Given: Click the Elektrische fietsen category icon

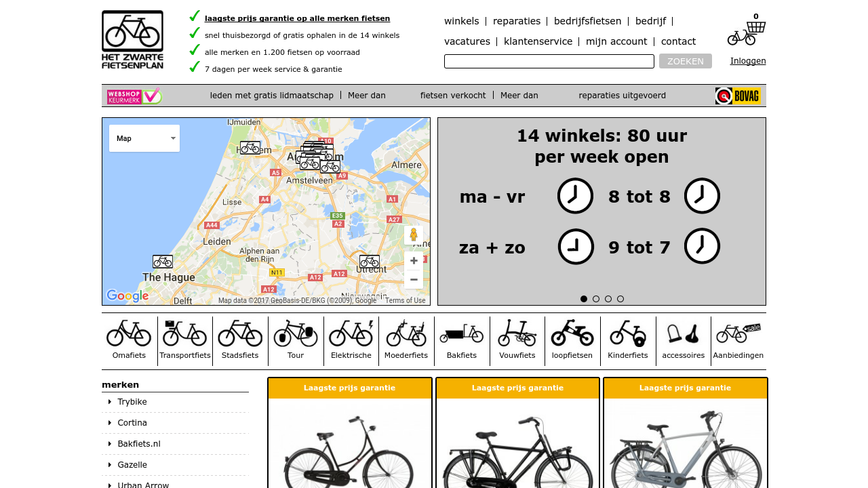Looking at the screenshot, I should tap(351, 333).
